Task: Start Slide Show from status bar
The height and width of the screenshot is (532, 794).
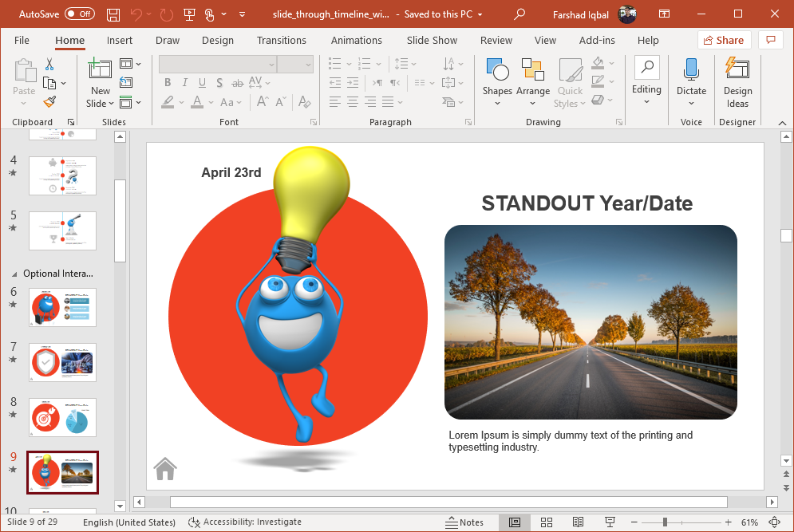Action: point(610,522)
